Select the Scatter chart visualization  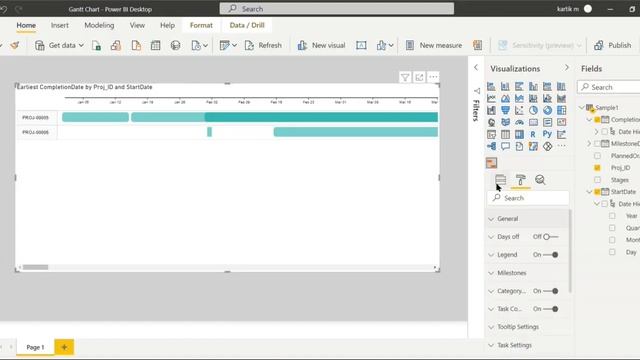519,110
